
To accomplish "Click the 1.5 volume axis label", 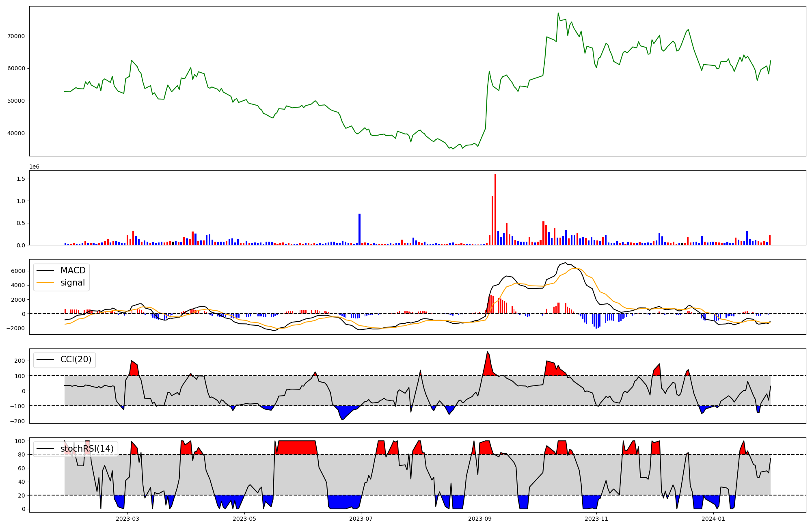I will [x=21, y=179].
